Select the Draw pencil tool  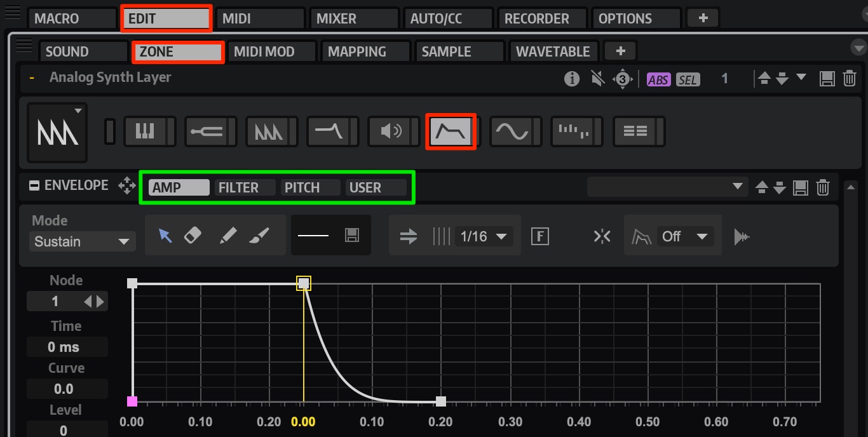click(x=227, y=236)
